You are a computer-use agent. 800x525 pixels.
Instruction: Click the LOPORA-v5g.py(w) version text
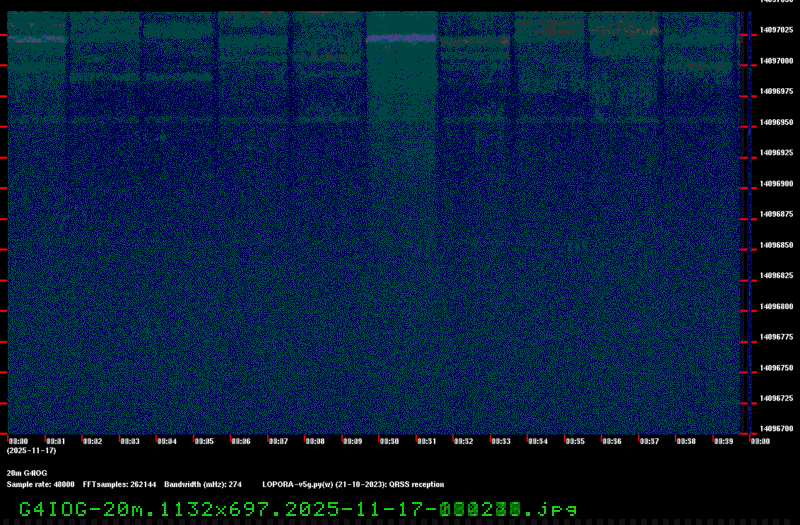(x=298, y=485)
